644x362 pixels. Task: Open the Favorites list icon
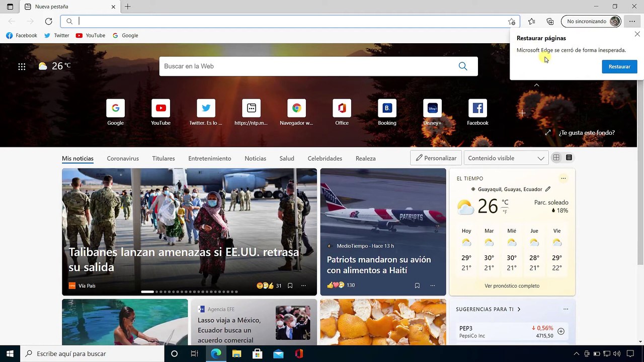(531, 21)
